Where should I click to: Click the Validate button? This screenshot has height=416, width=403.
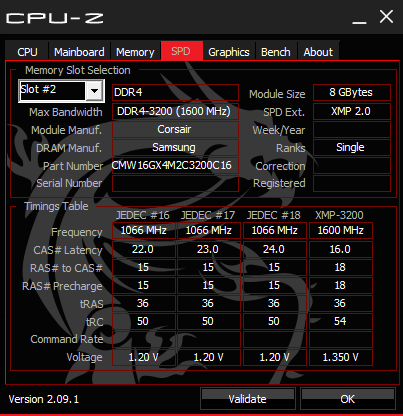tap(248, 399)
